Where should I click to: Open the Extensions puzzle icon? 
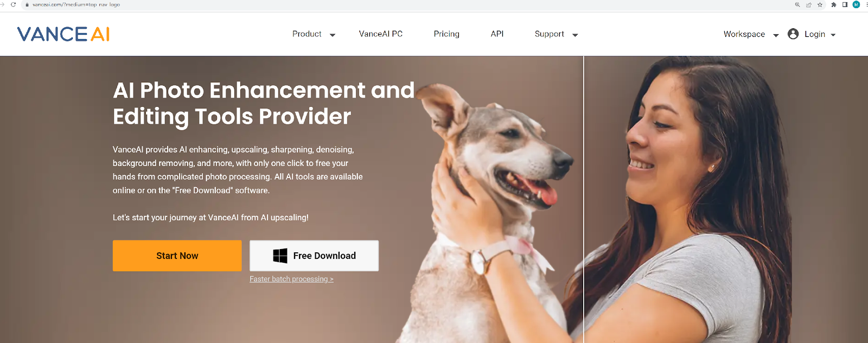[834, 4]
